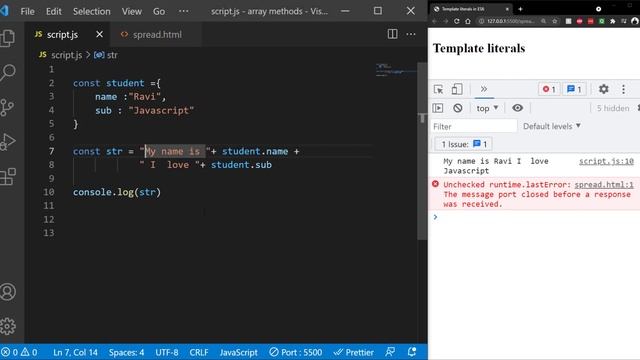This screenshot has height=360, width=640.
Task: Open the top context dropdown
Action: click(487, 108)
